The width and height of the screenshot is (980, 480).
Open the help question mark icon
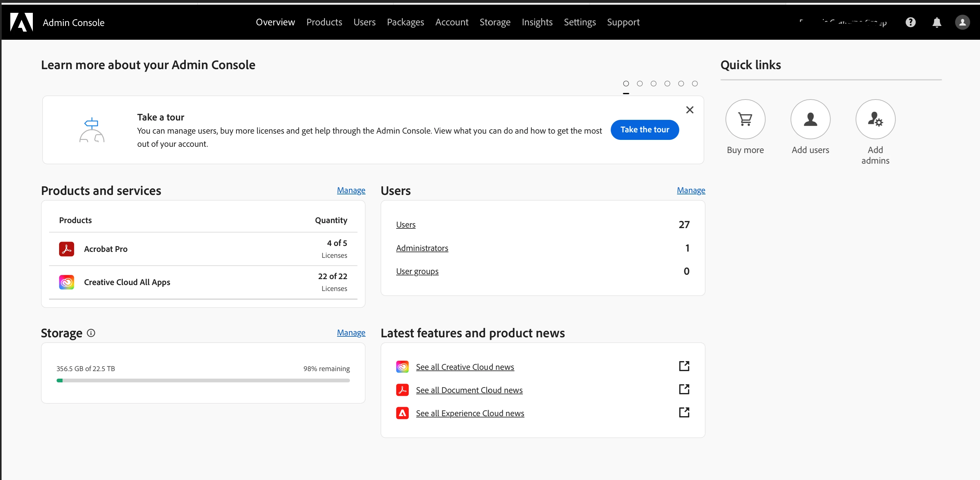pyautogui.click(x=910, y=22)
